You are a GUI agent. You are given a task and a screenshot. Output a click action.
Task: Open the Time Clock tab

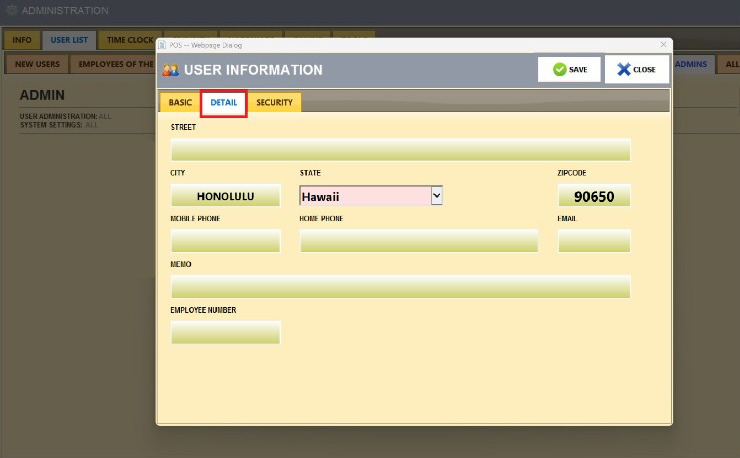(129, 40)
